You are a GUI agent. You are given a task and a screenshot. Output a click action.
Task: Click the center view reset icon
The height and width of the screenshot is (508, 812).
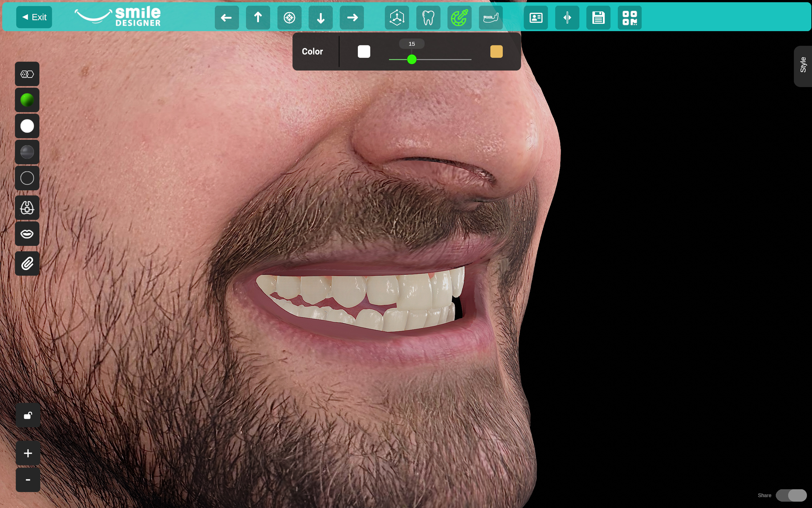(x=290, y=17)
